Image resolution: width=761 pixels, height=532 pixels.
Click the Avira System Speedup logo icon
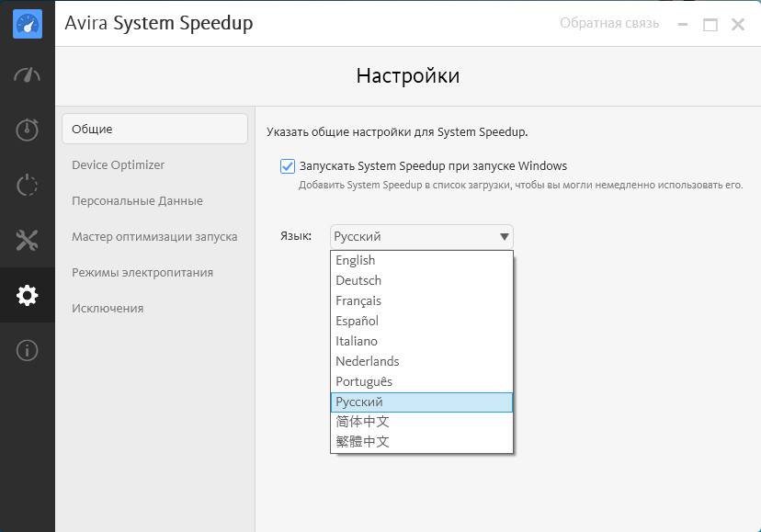click(28, 24)
